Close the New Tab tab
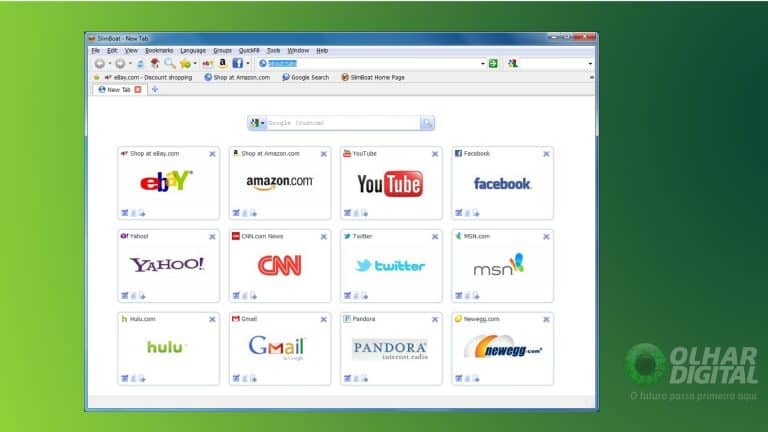 tap(138, 89)
